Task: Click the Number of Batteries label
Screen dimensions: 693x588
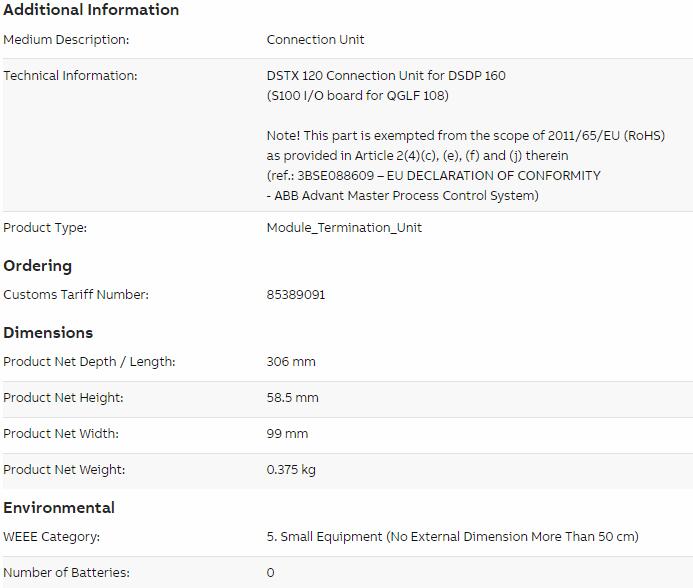Action: (66, 573)
